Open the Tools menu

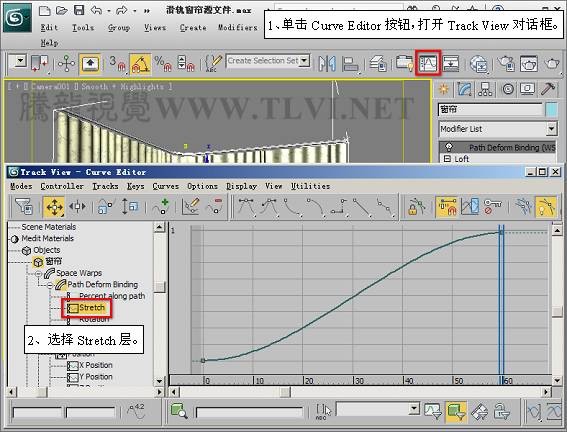click(83, 27)
